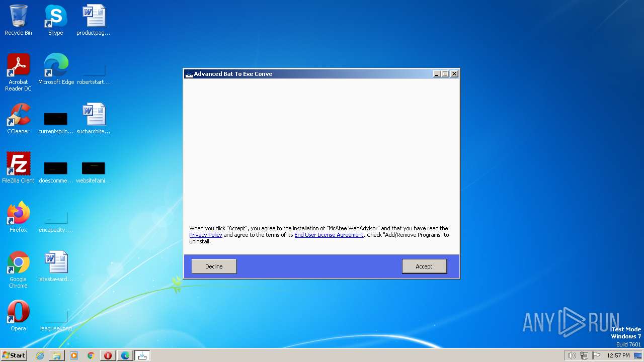Select the productpag Word document icon

94,21
